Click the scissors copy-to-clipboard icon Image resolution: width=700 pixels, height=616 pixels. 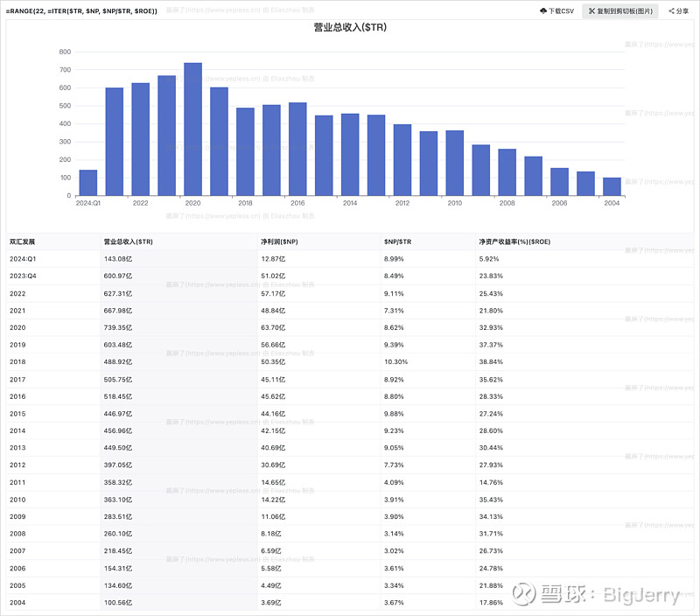[591, 10]
